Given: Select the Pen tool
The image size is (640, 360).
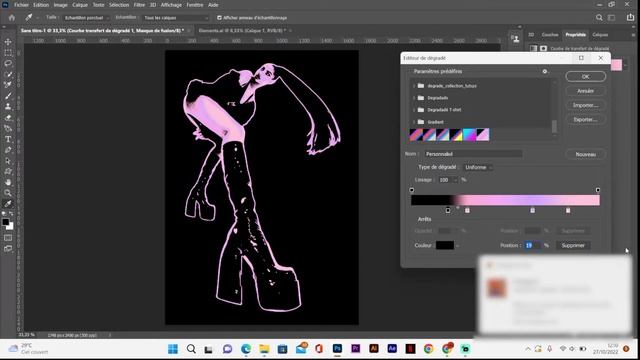Looking at the screenshot, I should point(8,150).
